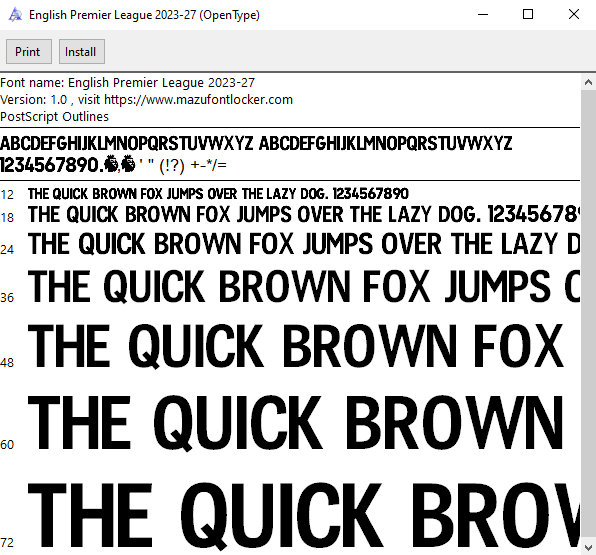The width and height of the screenshot is (596, 555).
Task: Click the point size label 48
Action: coord(7,363)
